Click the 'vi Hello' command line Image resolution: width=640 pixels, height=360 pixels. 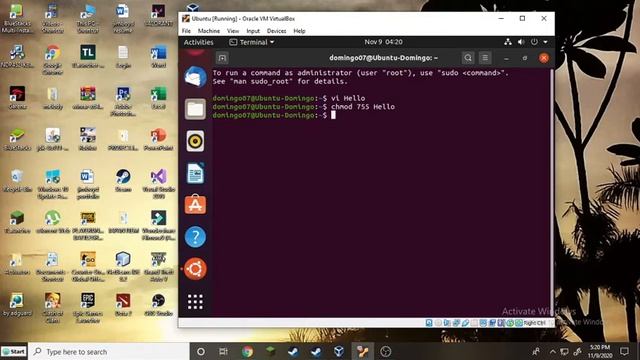(348, 98)
